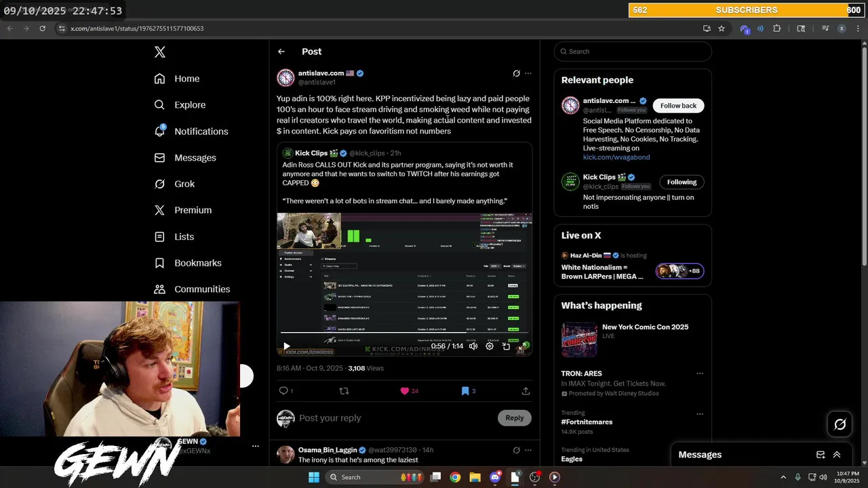Expand the video to fullscreen
The width and height of the screenshot is (868, 488).
pyautogui.click(x=522, y=346)
